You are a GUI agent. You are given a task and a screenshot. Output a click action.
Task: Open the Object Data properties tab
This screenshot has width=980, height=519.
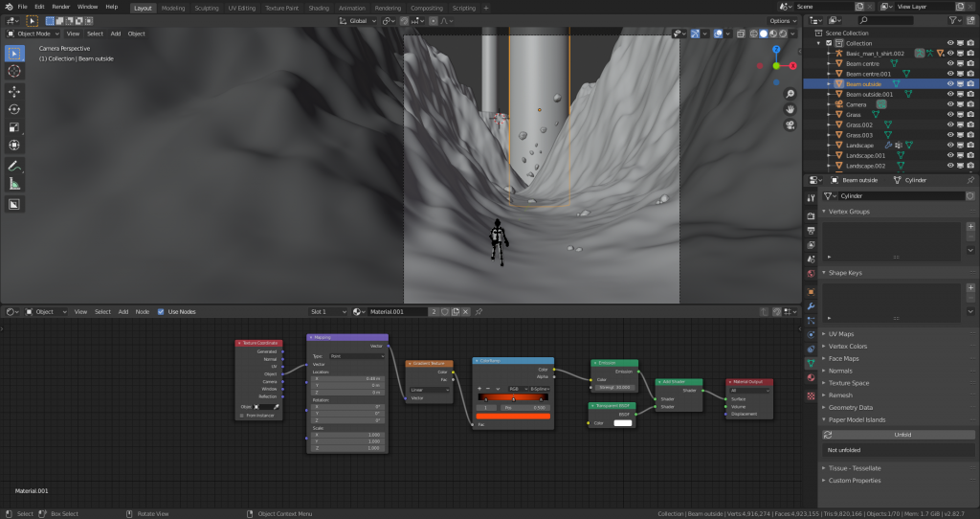[811, 363]
